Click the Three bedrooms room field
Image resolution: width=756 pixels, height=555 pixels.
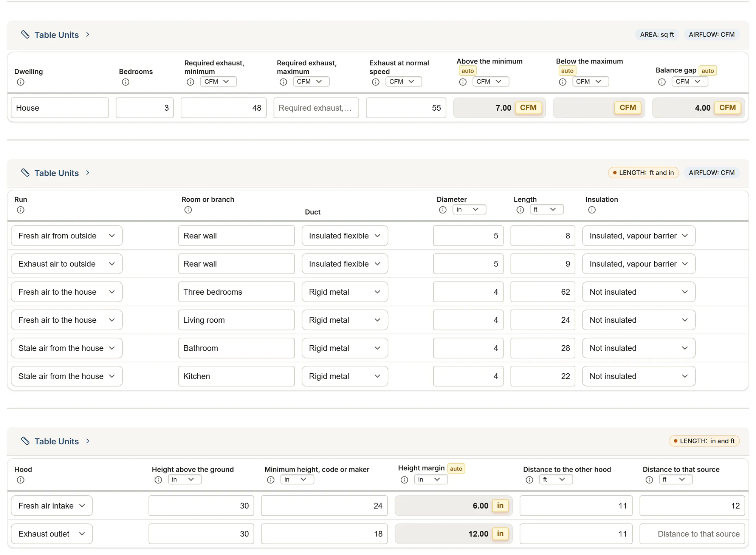pos(236,292)
